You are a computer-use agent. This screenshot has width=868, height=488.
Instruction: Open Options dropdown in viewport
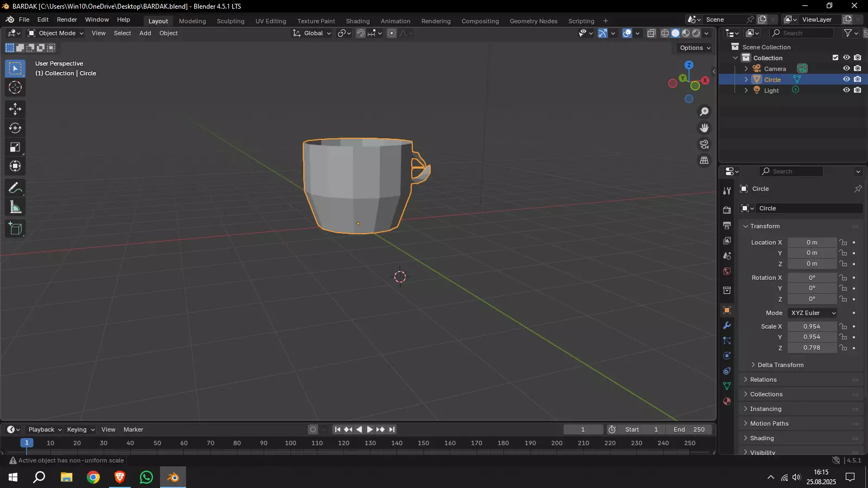click(695, 48)
